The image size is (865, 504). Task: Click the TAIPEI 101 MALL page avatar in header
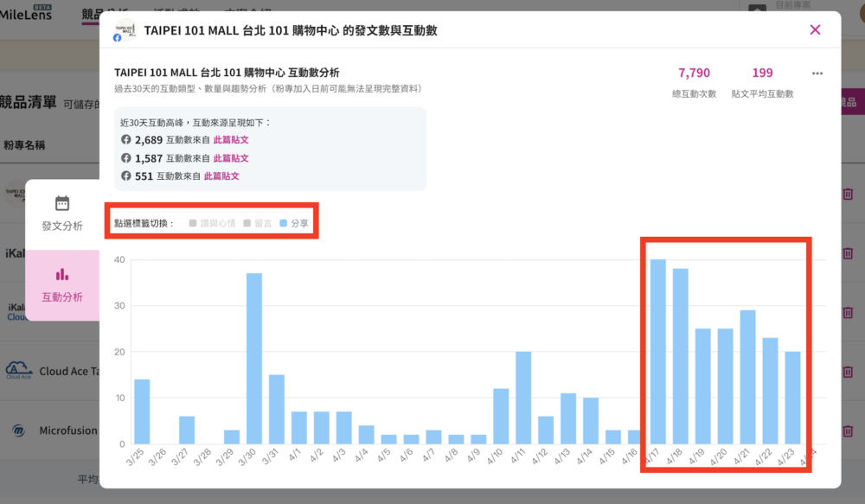(125, 29)
